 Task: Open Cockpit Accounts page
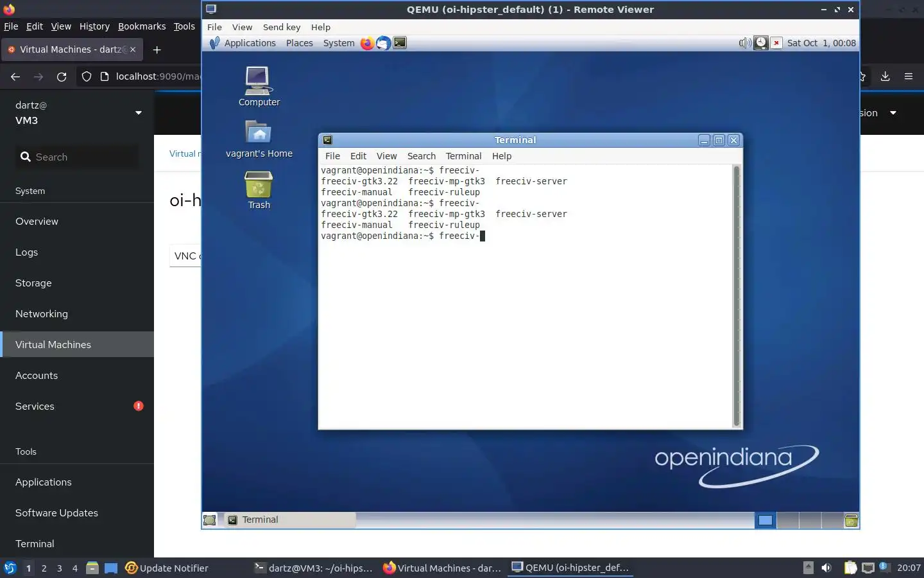pos(77,375)
